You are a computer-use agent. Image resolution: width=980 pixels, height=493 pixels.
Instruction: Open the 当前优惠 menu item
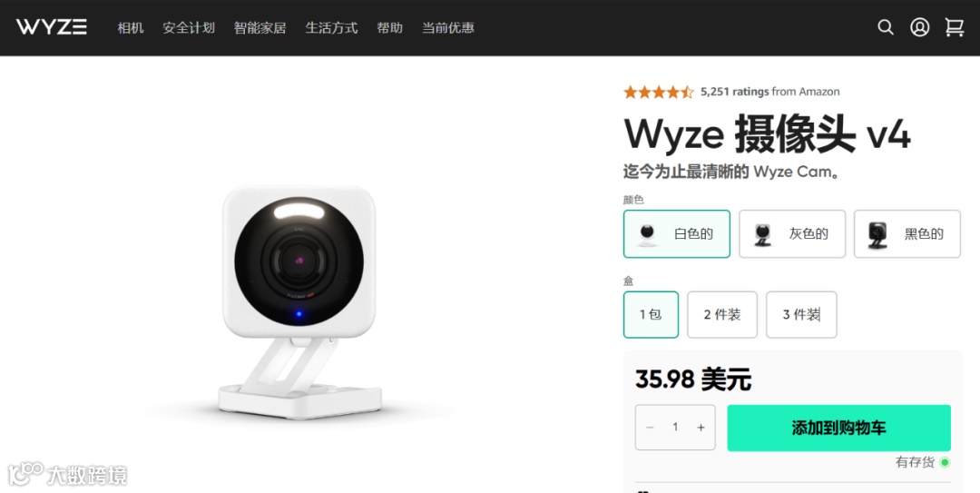[x=448, y=28]
